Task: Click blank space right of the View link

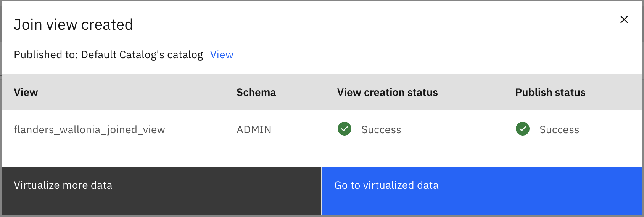Action: (x=435, y=55)
